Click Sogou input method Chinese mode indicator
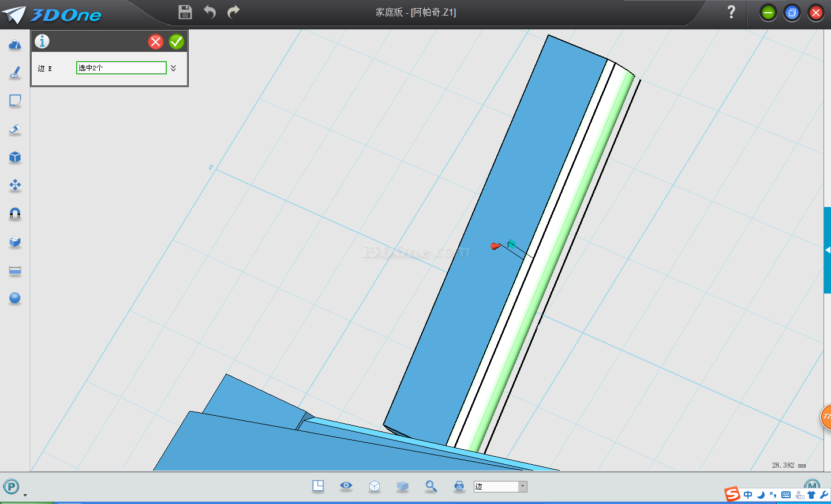Image resolution: width=831 pixels, height=504 pixels. 748,495
